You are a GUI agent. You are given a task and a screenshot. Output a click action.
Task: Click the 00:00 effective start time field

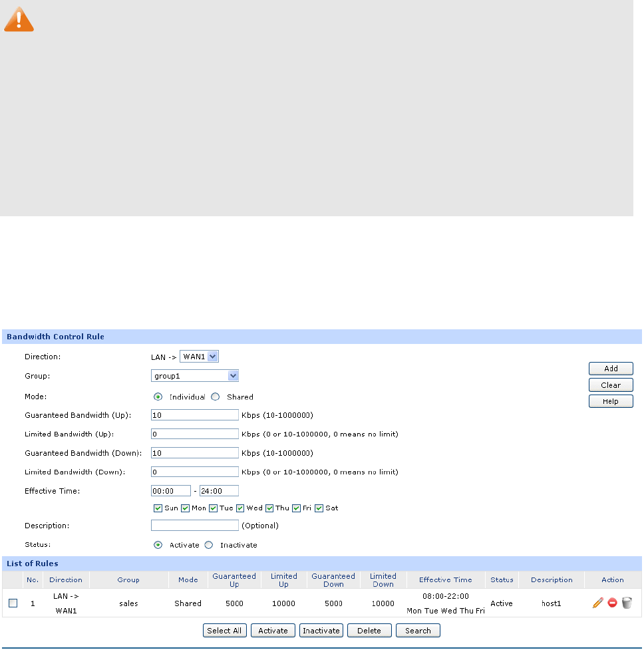click(x=171, y=491)
